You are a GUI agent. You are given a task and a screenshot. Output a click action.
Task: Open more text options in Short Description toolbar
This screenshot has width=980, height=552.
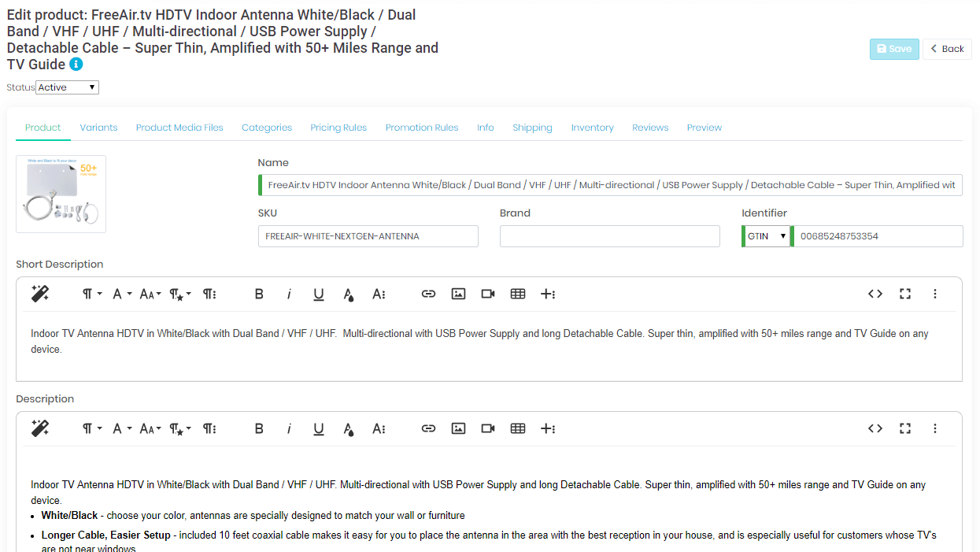(379, 294)
